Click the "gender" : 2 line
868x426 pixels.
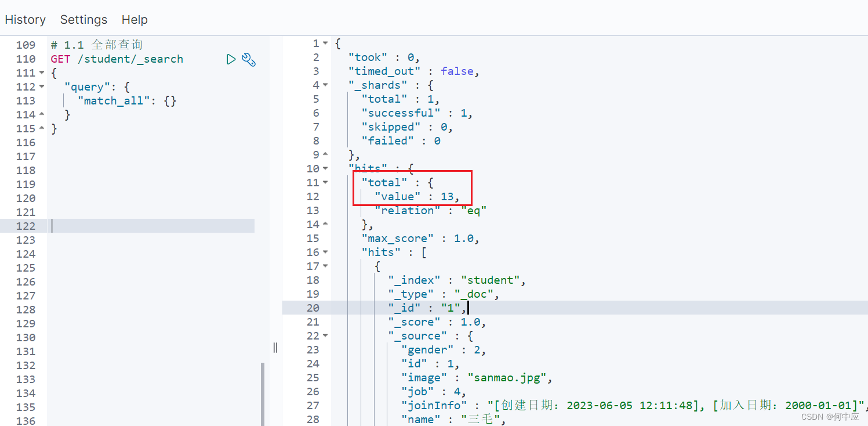pyautogui.click(x=444, y=350)
